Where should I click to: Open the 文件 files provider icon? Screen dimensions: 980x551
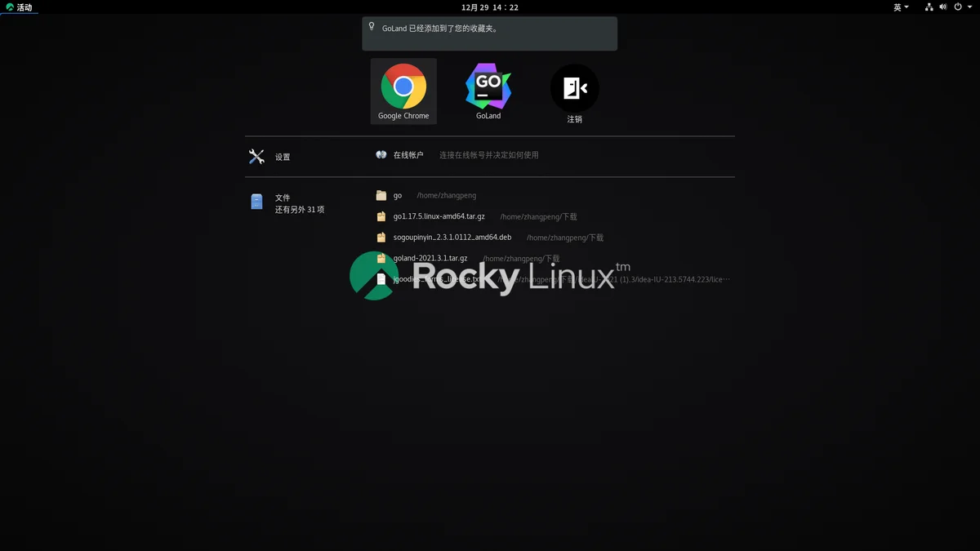coord(256,202)
